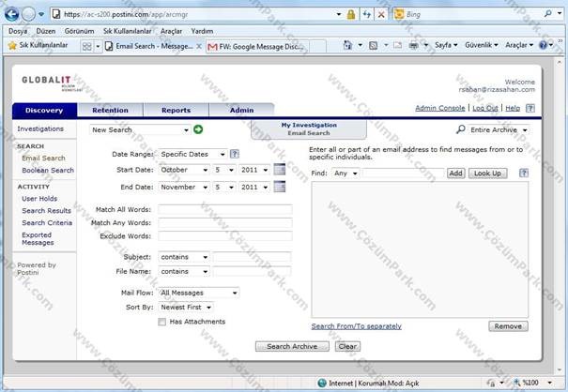Close the Email Search browser tab
The width and height of the screenshot is (568, 392).
[199, 46]
